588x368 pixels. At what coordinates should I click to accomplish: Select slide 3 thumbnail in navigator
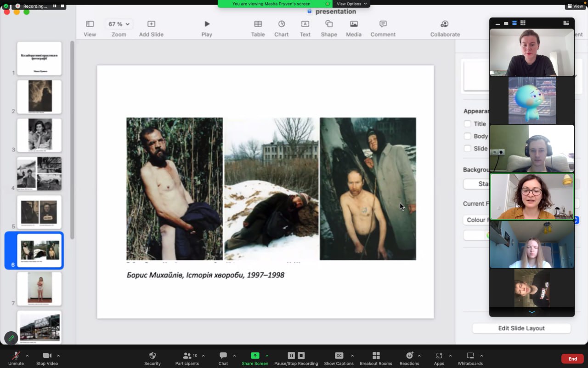point(40,135)
